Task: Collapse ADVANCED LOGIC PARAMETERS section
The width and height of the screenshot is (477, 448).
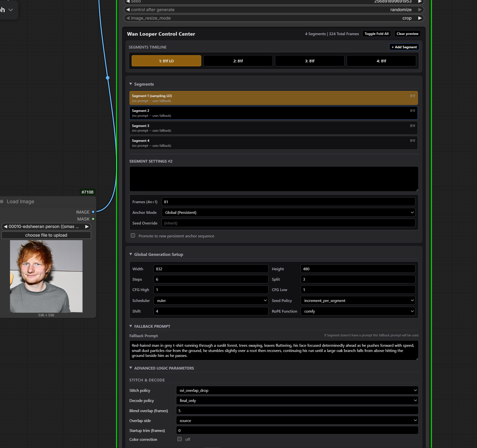Action: [x=131, y=368]
